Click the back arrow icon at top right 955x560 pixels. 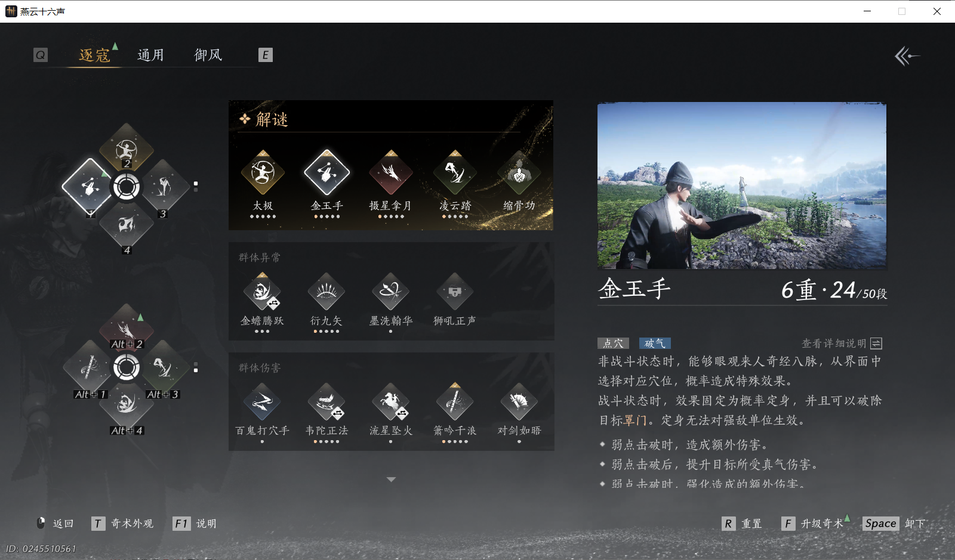(907, 56)
